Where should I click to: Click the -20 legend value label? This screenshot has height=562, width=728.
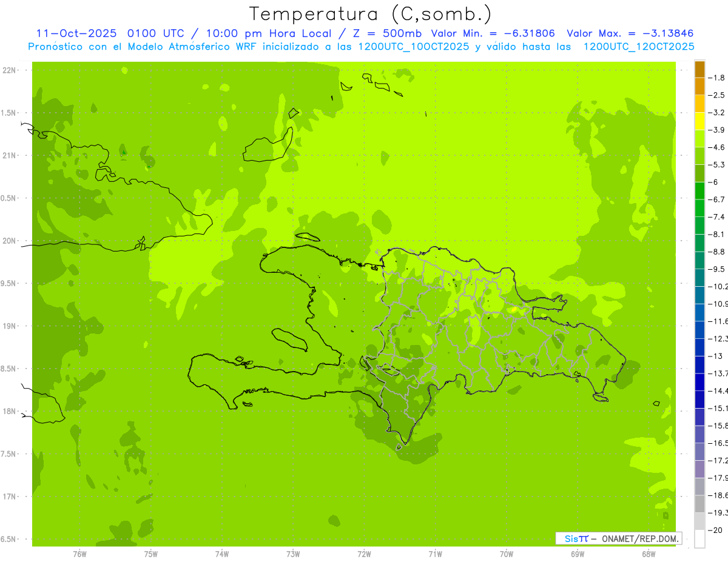718,530
